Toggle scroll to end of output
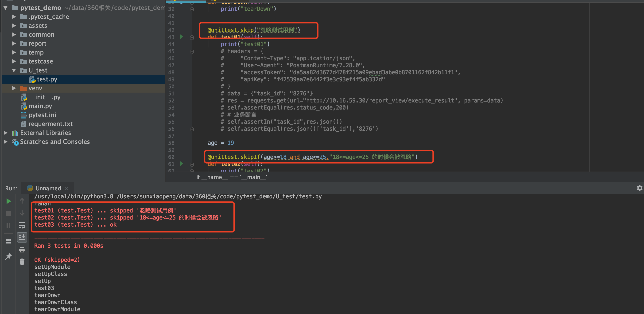 [22, 237]
